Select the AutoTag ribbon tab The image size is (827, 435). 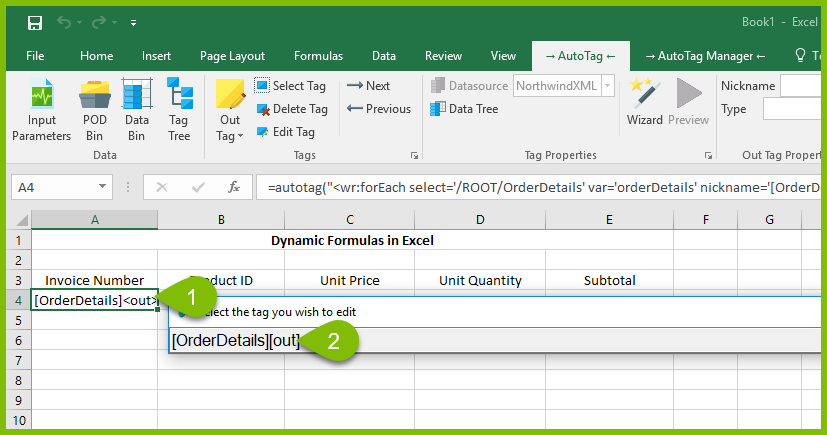click(x=580, y=56)
